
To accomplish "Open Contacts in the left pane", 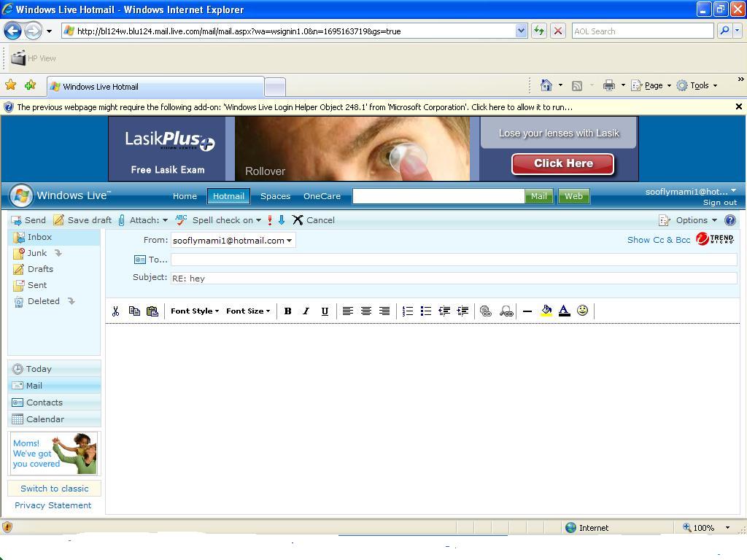I will (x=54, y=402).
